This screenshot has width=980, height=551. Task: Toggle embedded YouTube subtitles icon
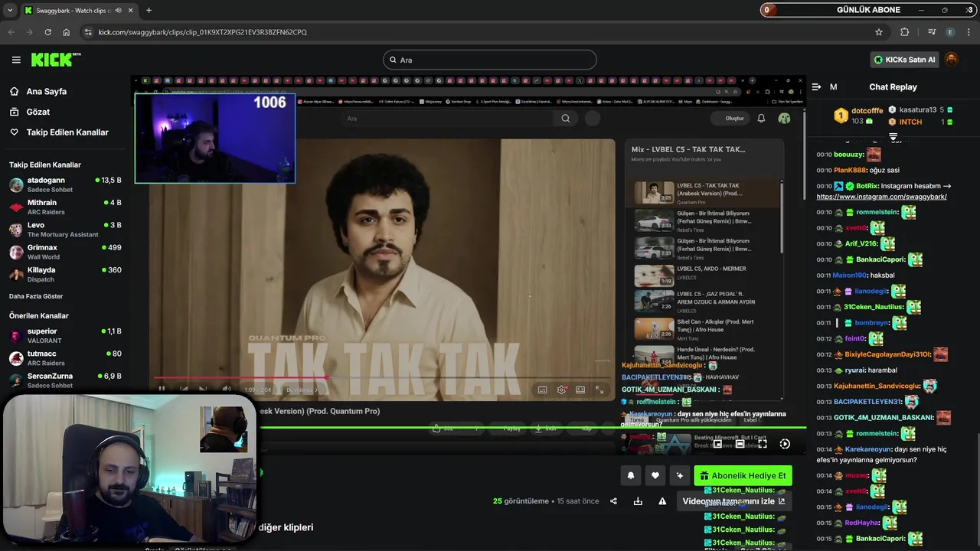click(542, 390)
